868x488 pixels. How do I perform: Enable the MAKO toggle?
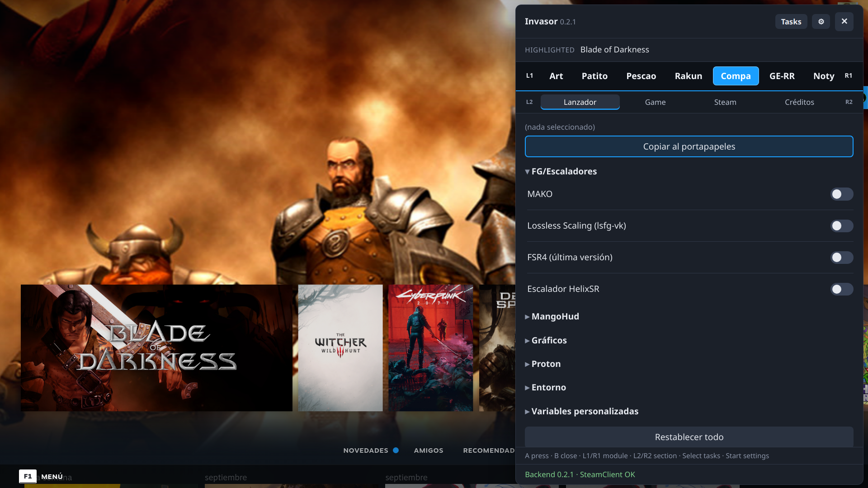tap(842, 194)
